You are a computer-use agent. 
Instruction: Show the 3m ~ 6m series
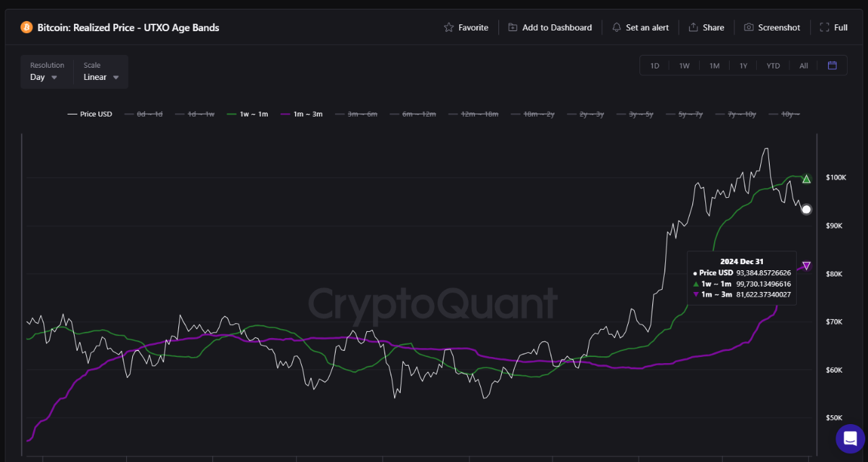(x=357, y=114)
